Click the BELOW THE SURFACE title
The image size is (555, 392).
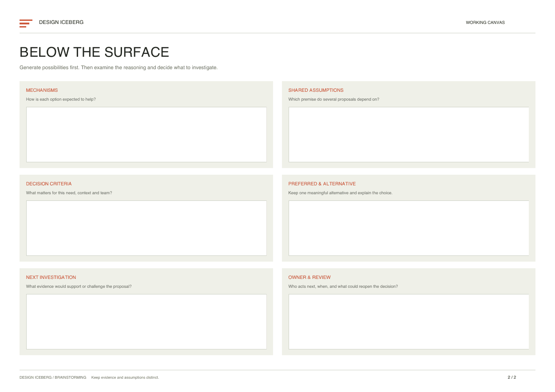tap(94, 52)
